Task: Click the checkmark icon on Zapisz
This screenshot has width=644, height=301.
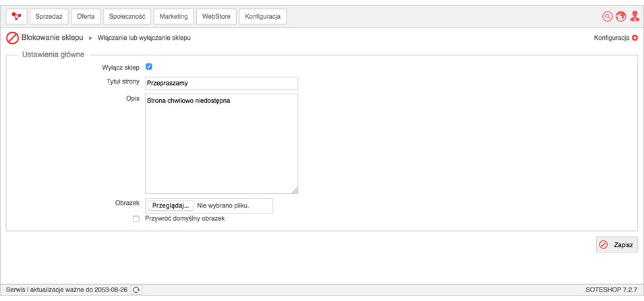Action: coord(604,245)
